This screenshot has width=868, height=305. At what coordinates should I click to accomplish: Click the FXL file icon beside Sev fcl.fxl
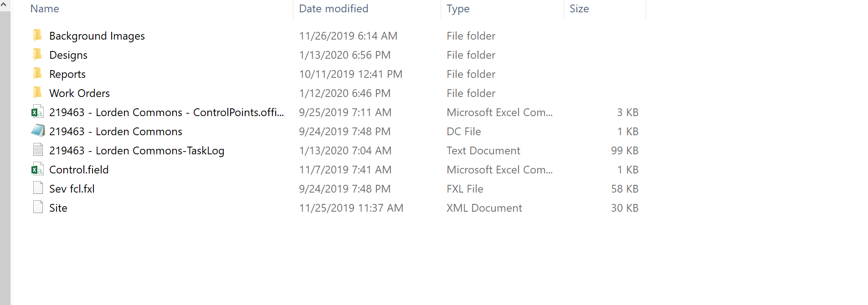click(x=37, y=188)
